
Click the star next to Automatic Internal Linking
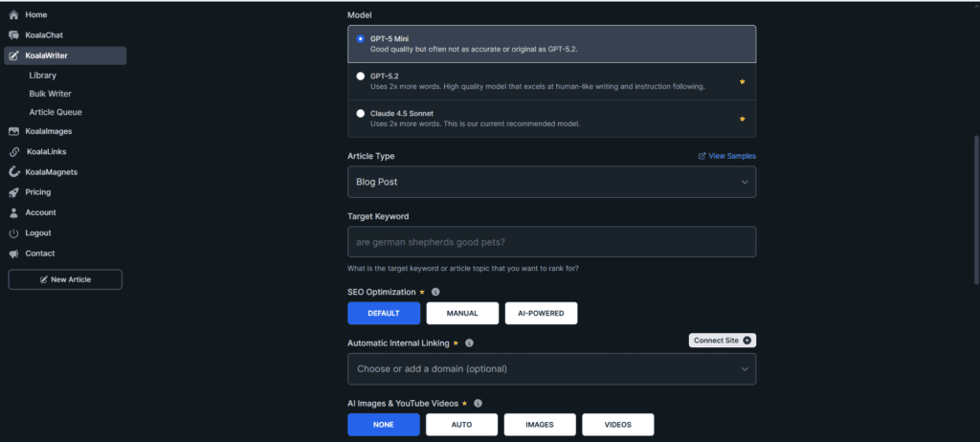[456, 343]
